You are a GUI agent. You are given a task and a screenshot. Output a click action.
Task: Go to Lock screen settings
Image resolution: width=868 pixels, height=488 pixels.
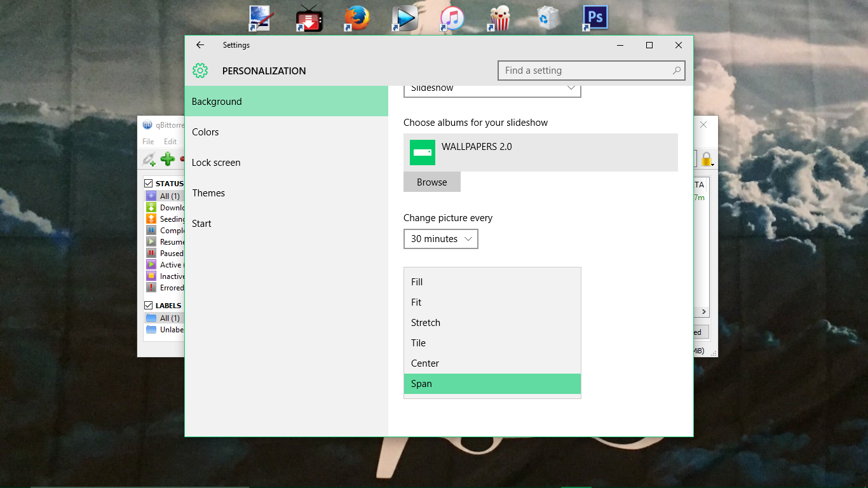216,163
